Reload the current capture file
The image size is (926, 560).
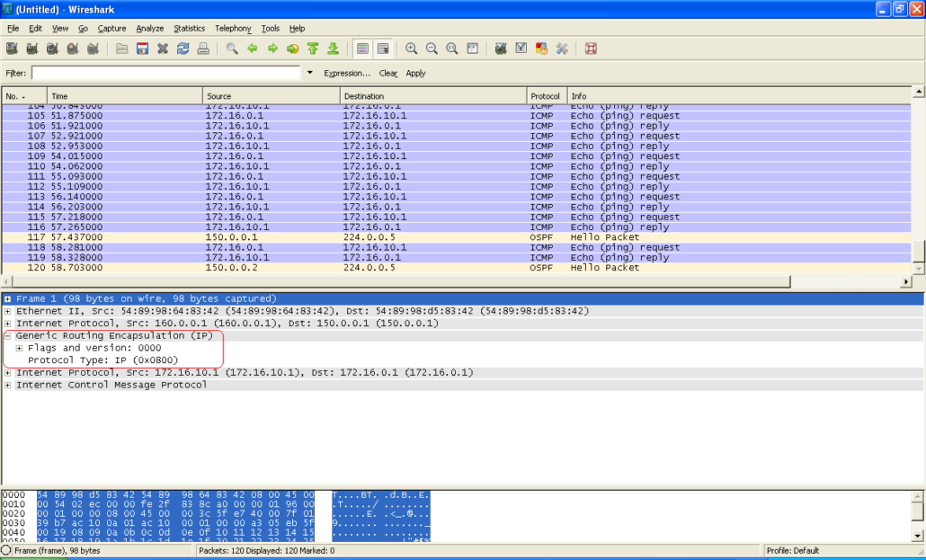(183, 48)
